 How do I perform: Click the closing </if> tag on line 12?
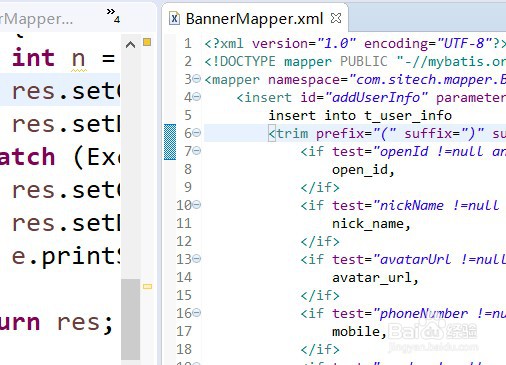[320, 242]
